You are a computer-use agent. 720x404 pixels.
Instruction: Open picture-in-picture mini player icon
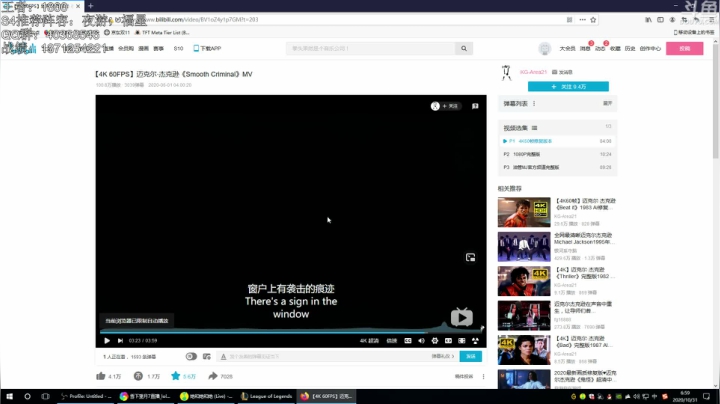click(x=470, y=258)
